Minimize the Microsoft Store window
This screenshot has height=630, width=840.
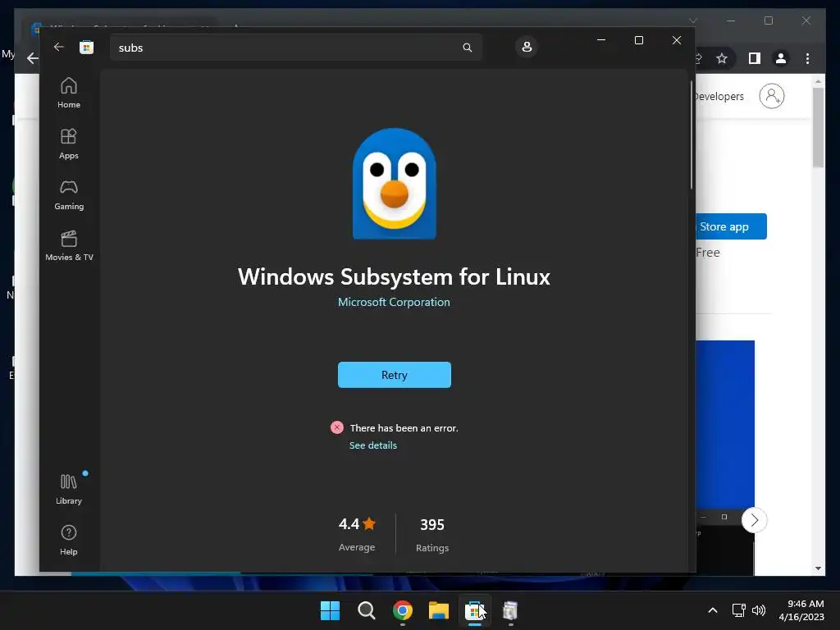click(601, 40)
